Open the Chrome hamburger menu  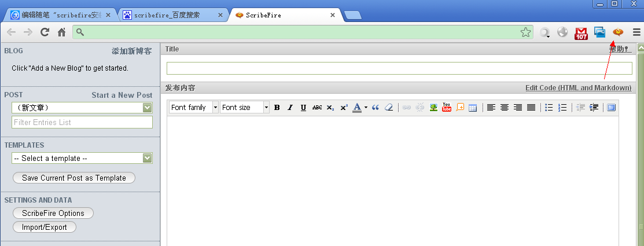click(636, 32)
